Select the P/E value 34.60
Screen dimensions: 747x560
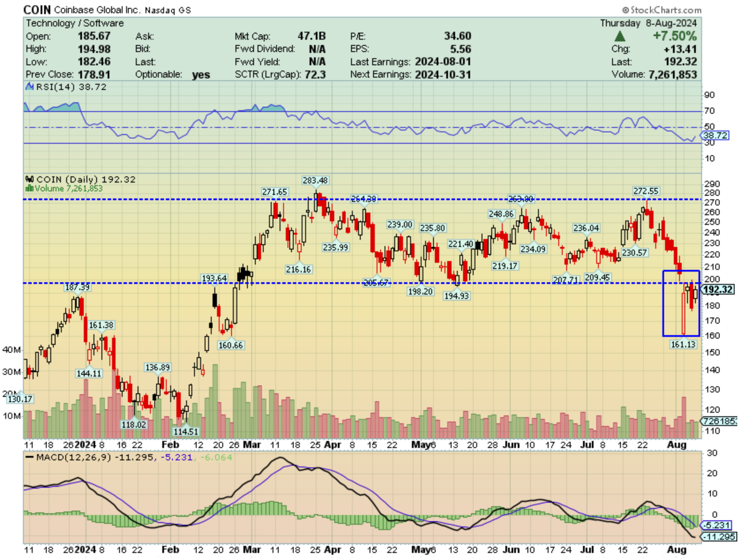(x=458, y=36)
